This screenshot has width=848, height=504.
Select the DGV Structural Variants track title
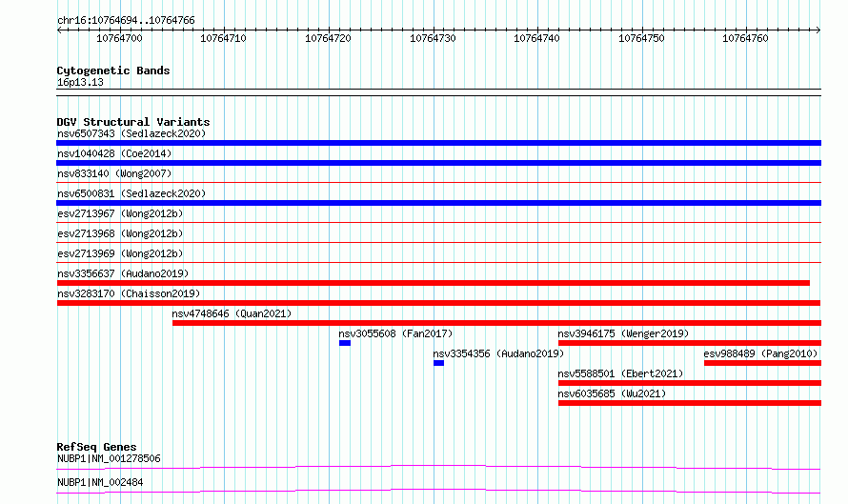tap(133, 122)
